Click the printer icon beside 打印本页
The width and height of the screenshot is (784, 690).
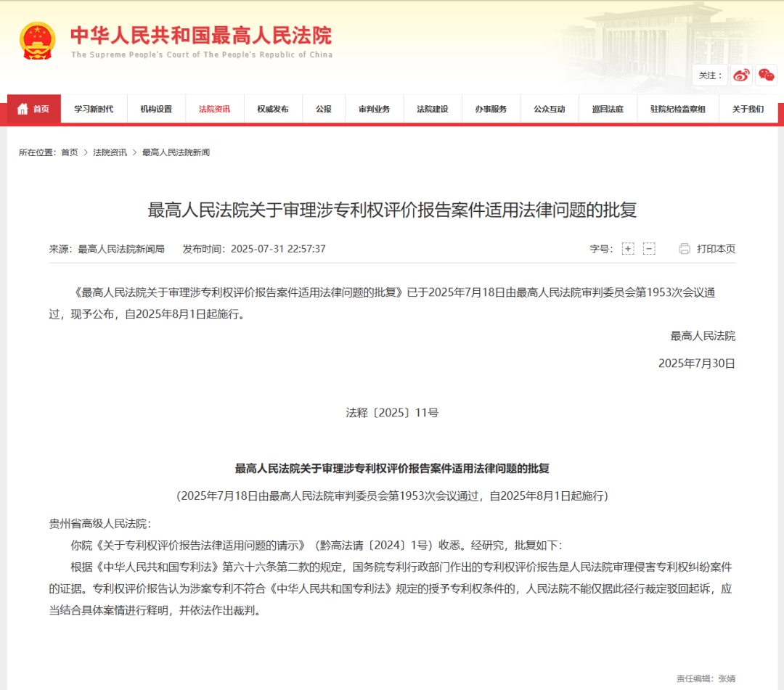pos(683,248)
